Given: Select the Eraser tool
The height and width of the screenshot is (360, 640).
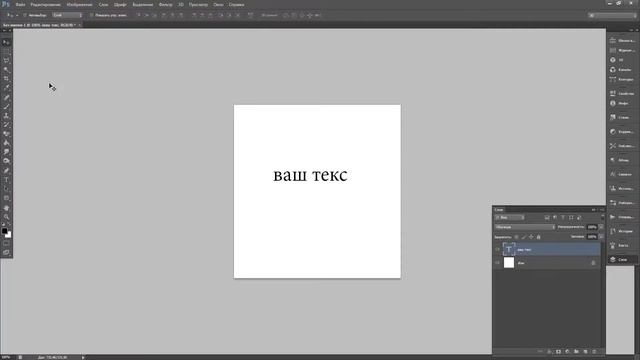Looking at the screenshot, I should tap(6, 134).
